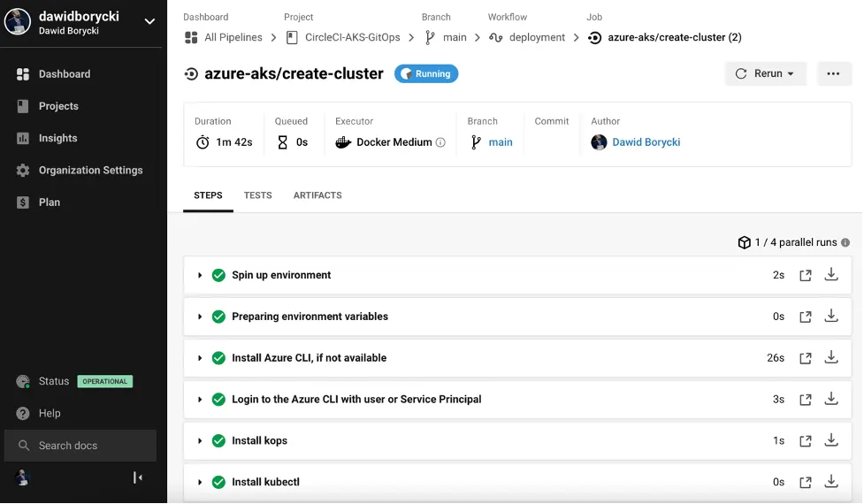This screenshot has height=504, width=864.
Task: Click the azure-aks/create-cluster (2) job breadcrumb
Action: [x=675, y=37]
